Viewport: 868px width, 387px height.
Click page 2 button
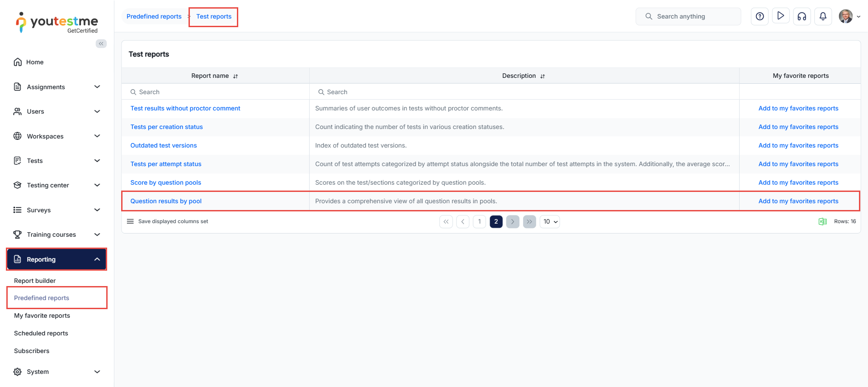point(496,221)
